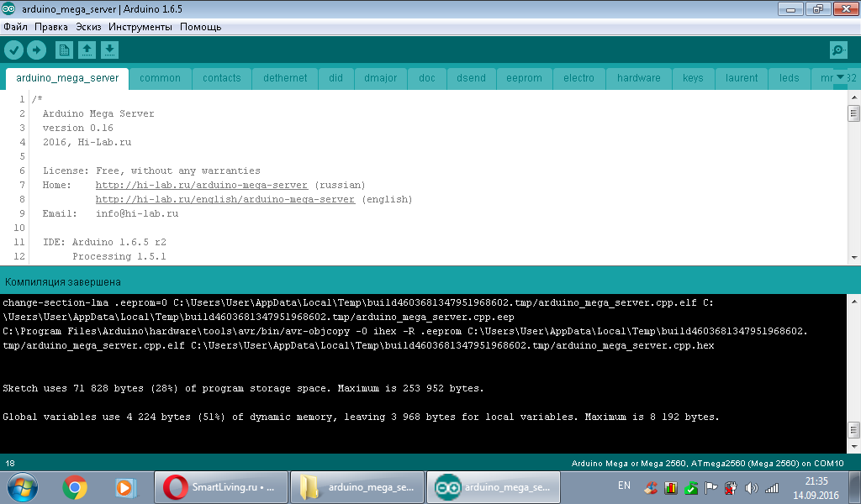861x504 pixels.
Task: Open the tab list dropdown arrow
Action: (x=840, y=77)
